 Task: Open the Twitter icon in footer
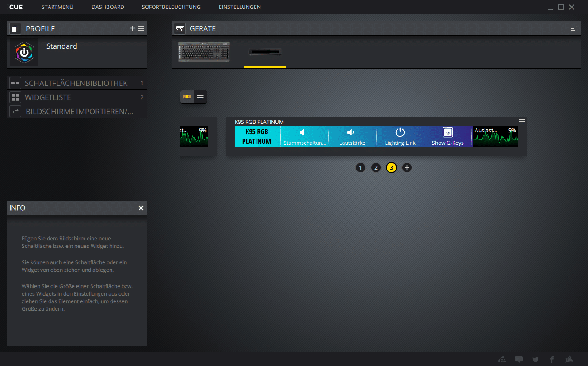(535, 359)
